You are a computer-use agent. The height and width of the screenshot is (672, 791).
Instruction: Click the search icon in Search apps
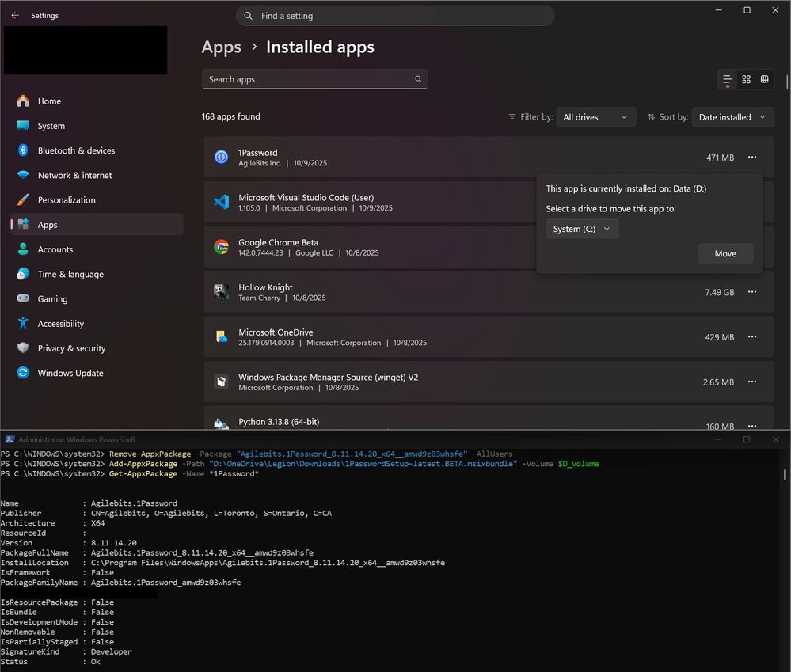pos(418,79)
